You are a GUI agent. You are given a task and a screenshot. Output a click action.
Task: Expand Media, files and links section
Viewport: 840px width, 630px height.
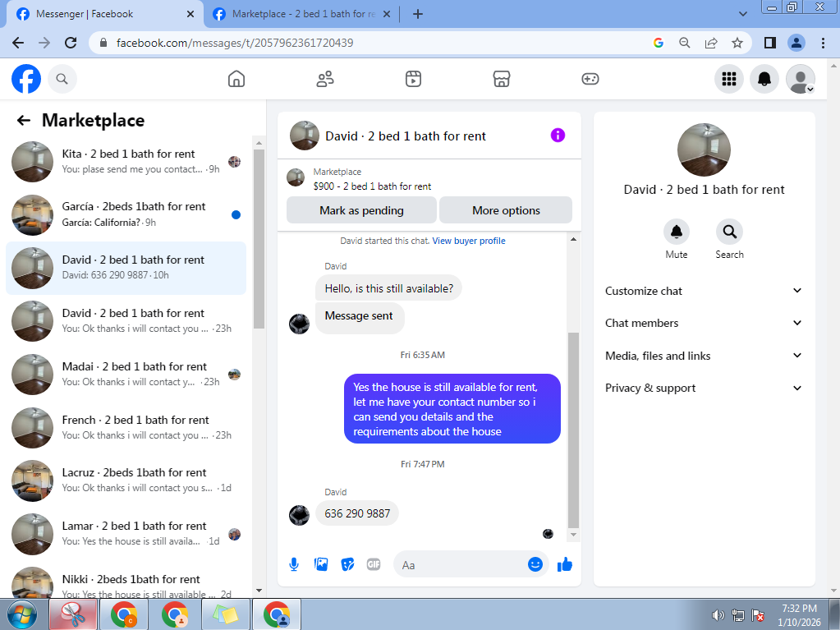(704, 356)
